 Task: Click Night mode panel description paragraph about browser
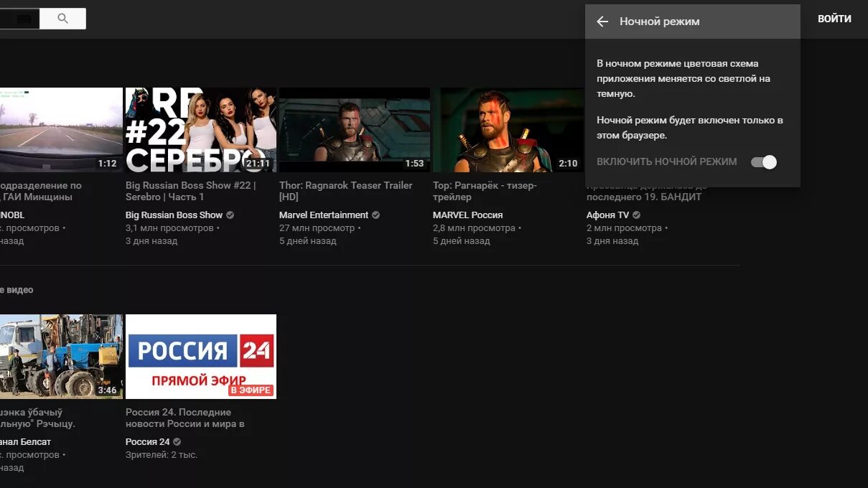click(689, 128)
